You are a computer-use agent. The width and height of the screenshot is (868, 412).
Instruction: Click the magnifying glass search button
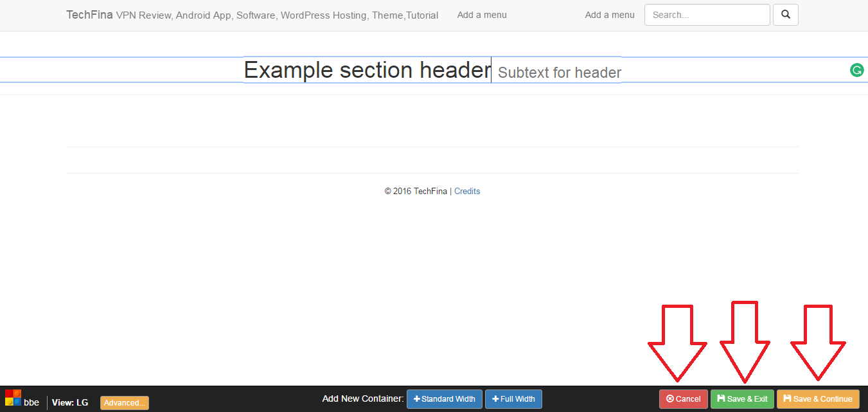785,15
